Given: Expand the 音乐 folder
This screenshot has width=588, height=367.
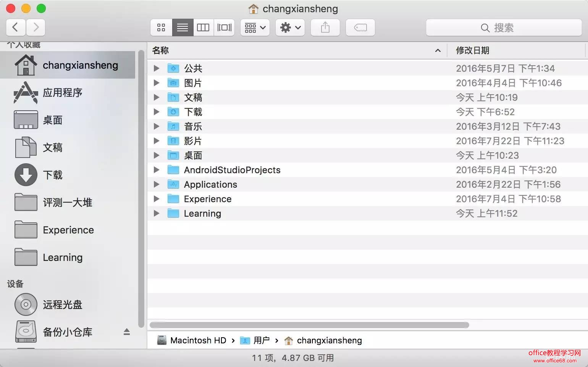Looking at the screenshot, I should point(156,126).
